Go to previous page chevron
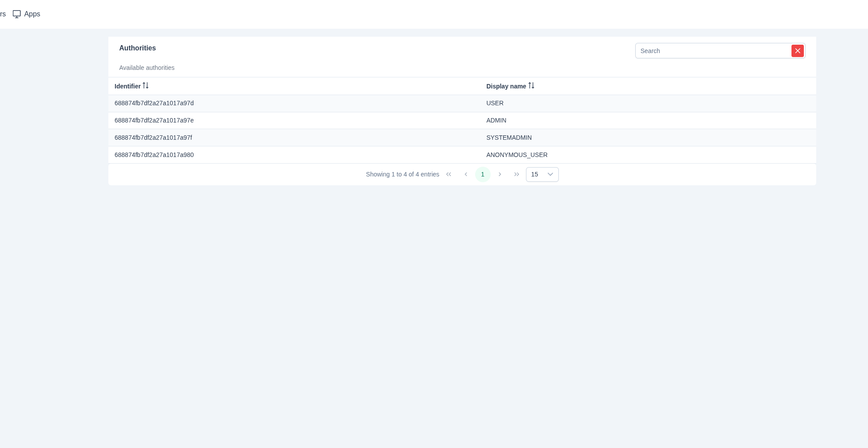Screen dimensions: 868x448 [465, 174]
